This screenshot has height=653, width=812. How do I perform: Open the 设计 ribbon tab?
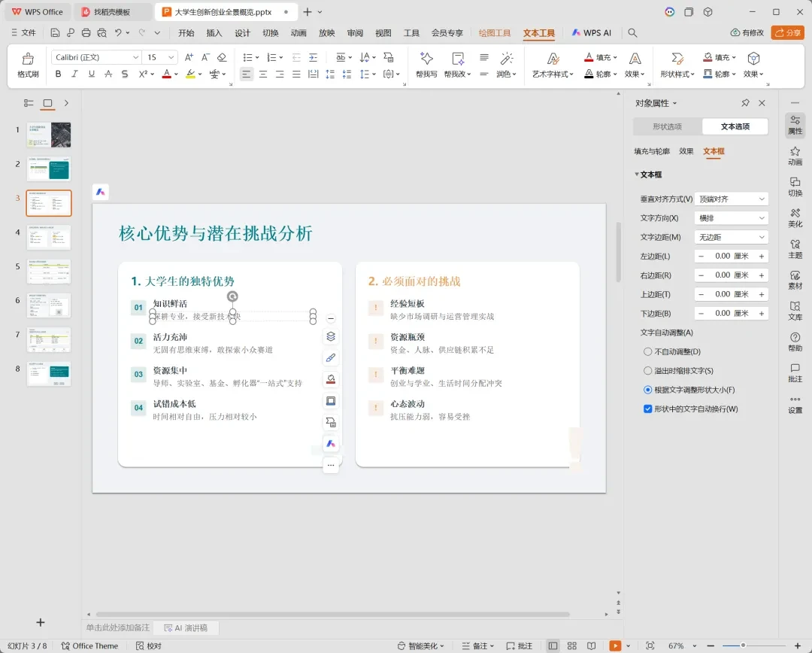click(242, 32)
